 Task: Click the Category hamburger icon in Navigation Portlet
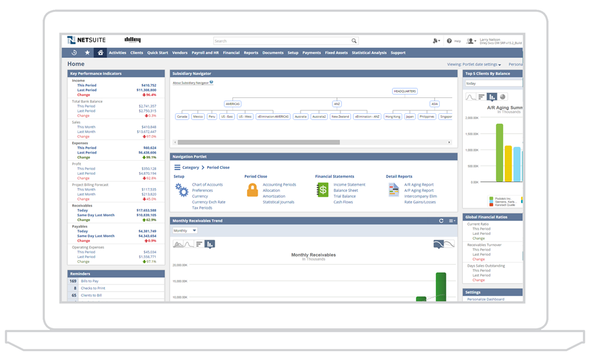pyautogui.click(x=177, y=167)
